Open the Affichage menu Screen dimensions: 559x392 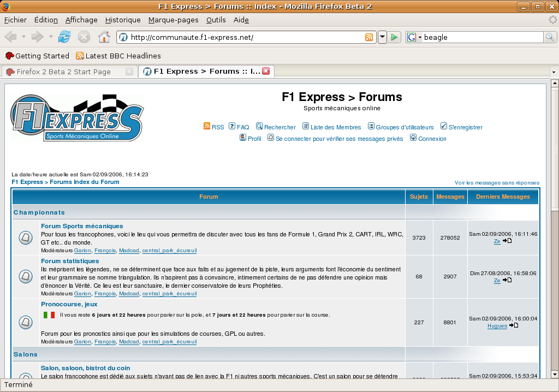pos(81,20)
